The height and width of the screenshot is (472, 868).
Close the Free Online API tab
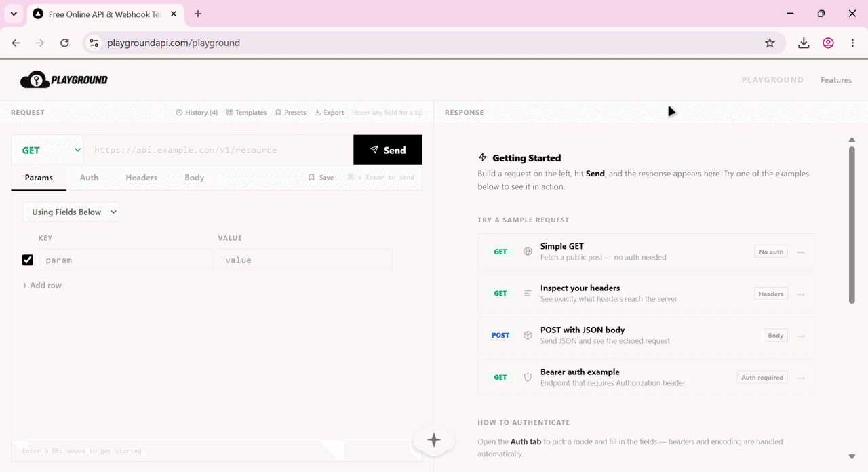[174, 14]
